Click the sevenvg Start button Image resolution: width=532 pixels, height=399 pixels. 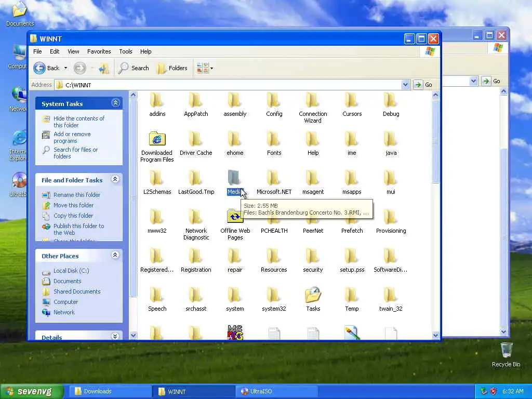tap(32, 392)
